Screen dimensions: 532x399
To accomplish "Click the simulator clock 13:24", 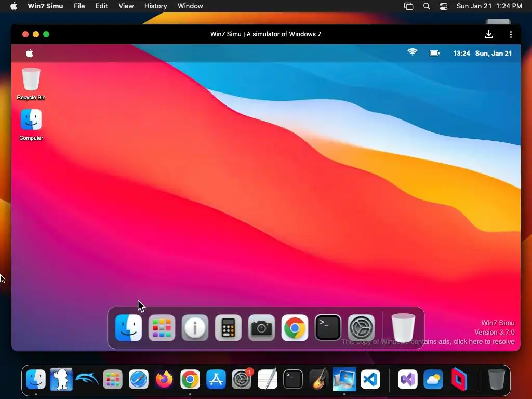I will (x=461, y=54).
